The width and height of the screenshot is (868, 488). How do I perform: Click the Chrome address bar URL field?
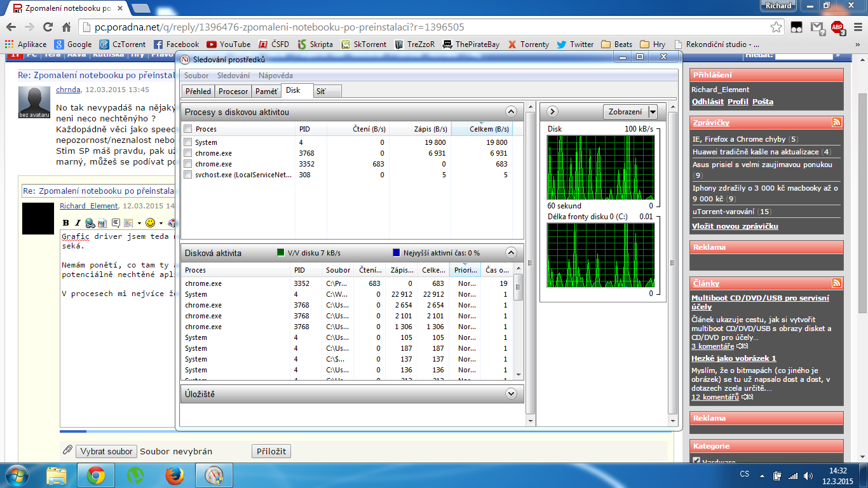423,27
